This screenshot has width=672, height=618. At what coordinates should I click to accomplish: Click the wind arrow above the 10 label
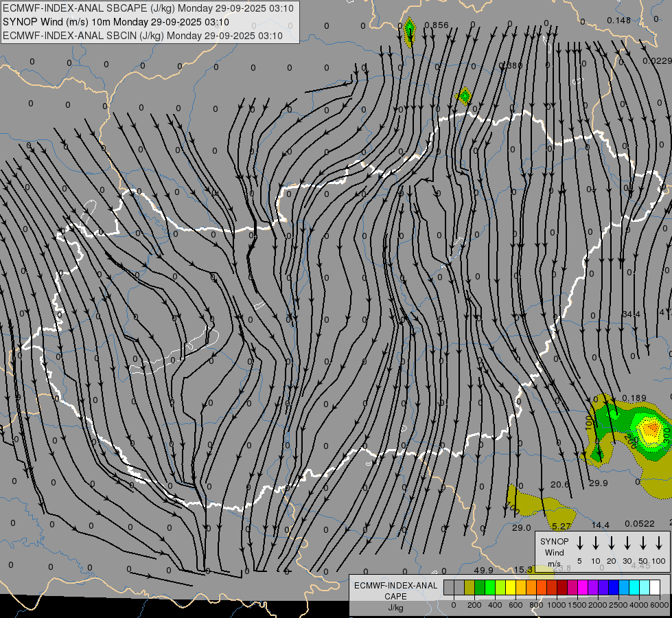pos(596,543)
